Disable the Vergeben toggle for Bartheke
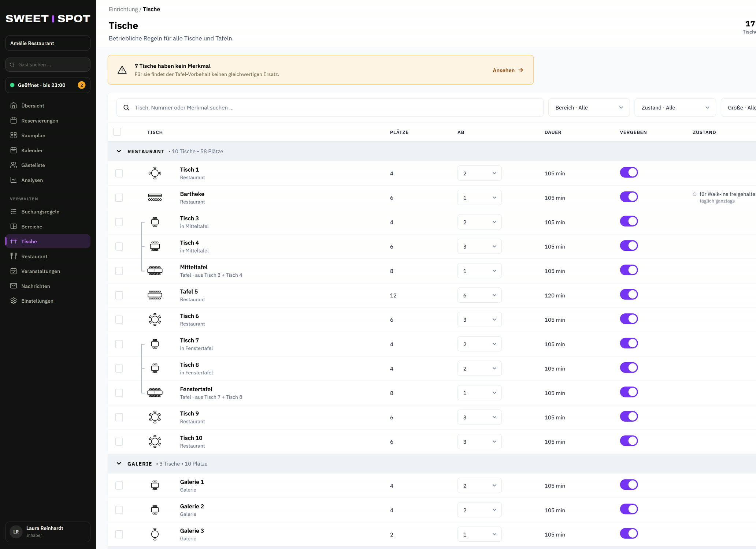This screenshot has width=756, height=549. click(x=629, y=197)
